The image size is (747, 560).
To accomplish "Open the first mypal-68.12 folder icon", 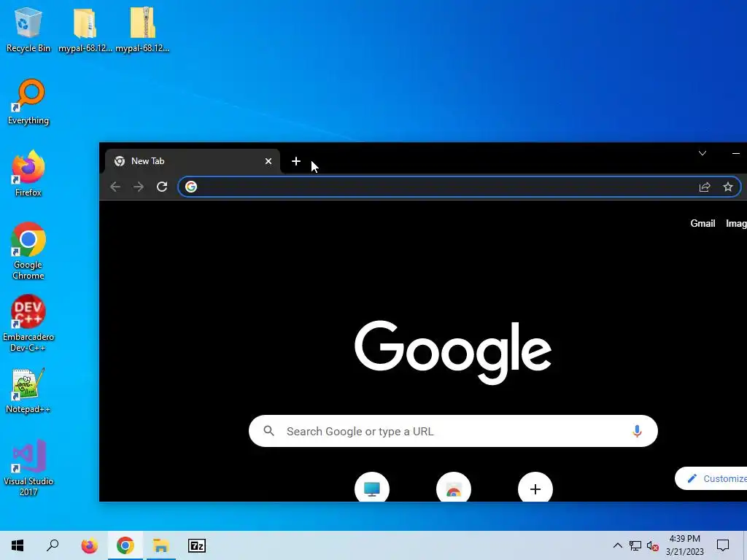I will (x=85, y=29).
